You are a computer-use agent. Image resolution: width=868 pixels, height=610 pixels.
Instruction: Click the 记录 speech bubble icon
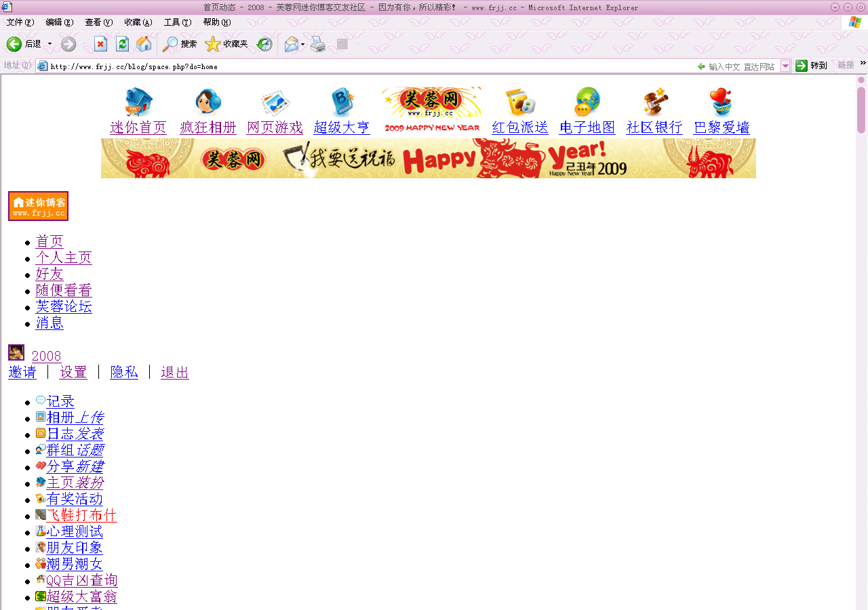[x=41, y=401]
